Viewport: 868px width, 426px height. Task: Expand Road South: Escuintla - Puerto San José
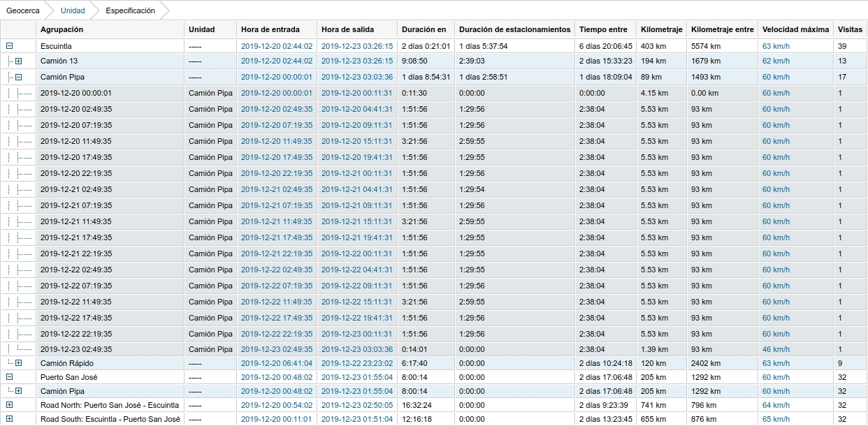(x=8, y=420)
